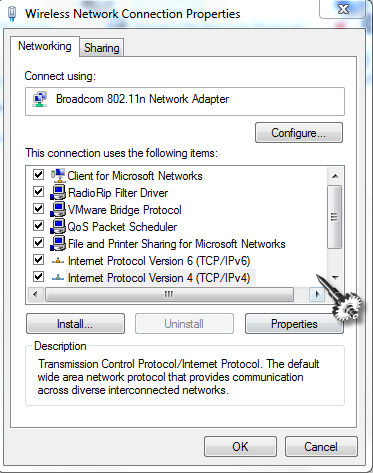Confirm changes with OK button

coord(240,446)
